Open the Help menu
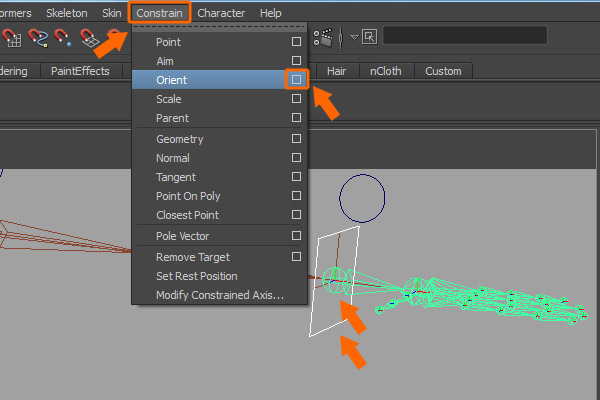Viewport: 600px width, 400px height. (271, 13)
